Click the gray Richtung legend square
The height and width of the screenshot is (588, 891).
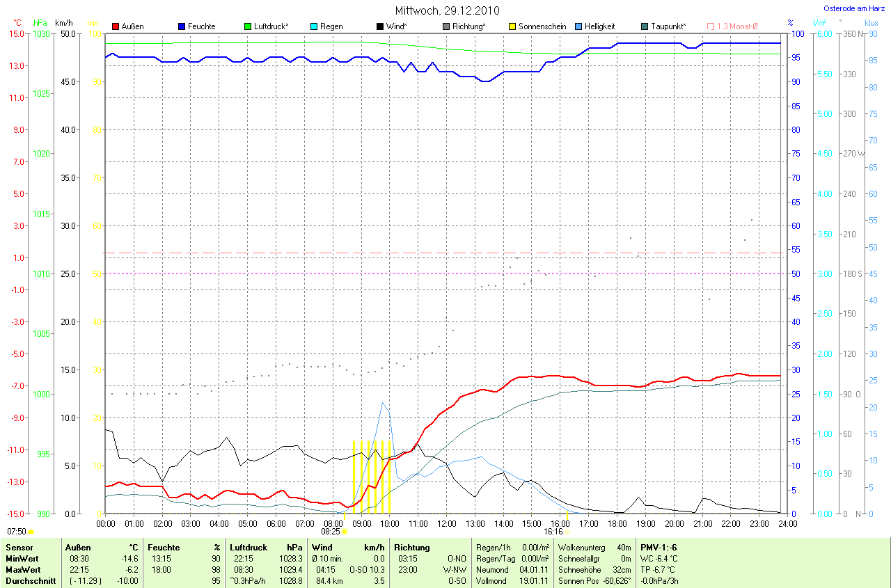(446, 26)
